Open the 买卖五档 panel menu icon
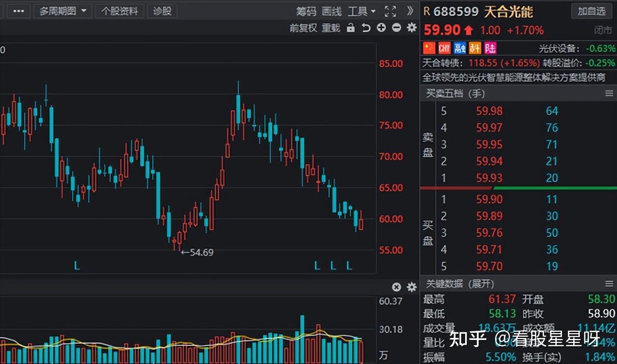The height and width of the screenshot is (364, 617). [609, 93]
